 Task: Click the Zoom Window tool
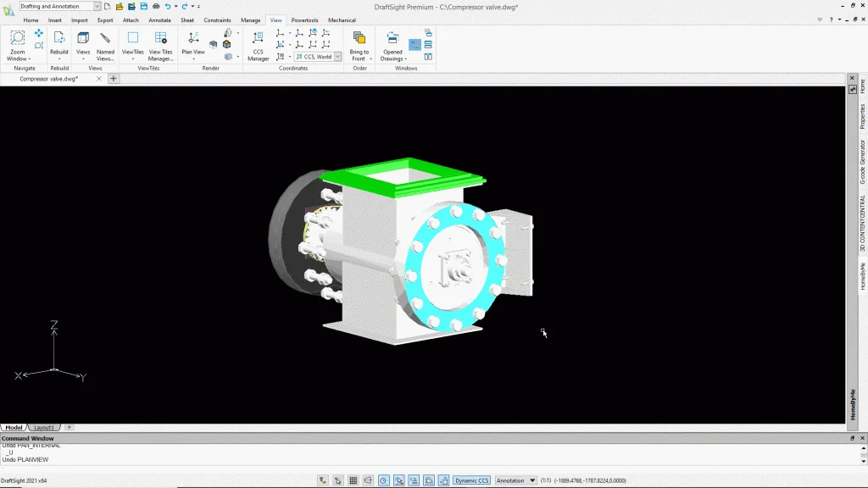[x=17, y=38]
